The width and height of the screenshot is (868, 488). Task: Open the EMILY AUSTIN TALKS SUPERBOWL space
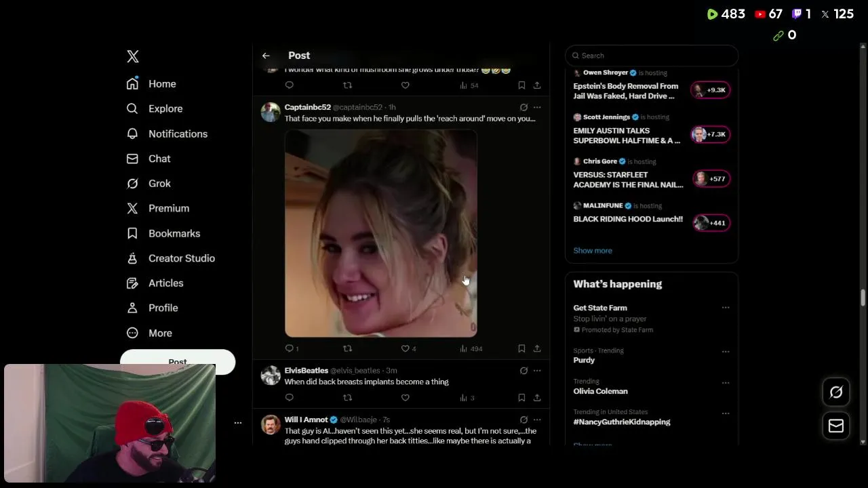coord(652,129)
